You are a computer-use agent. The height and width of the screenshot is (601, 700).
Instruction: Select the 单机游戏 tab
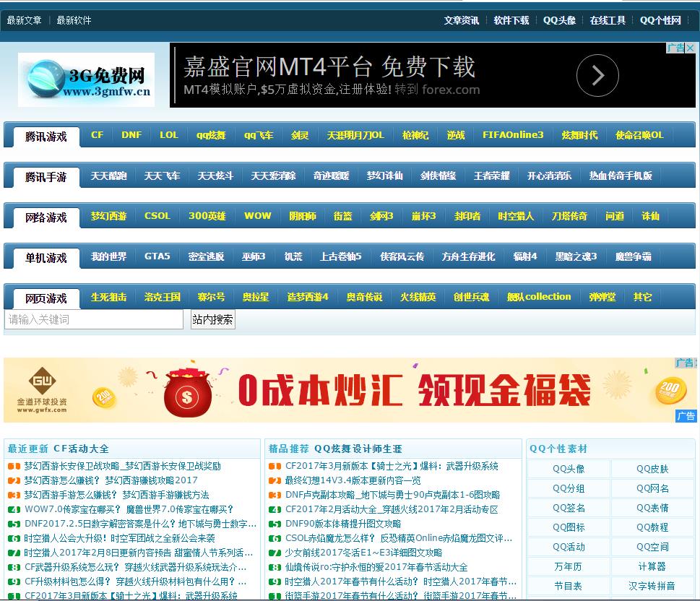pos(46,258)
